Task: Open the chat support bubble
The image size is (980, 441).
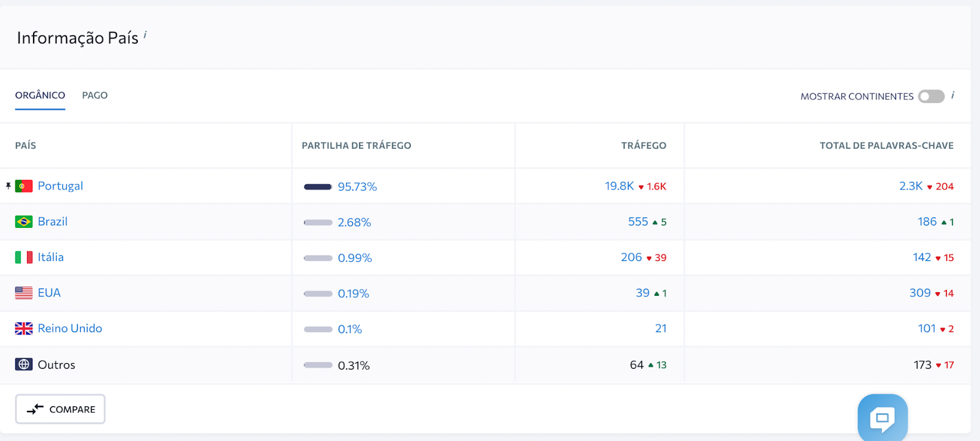Action: [x=883, y=418]
